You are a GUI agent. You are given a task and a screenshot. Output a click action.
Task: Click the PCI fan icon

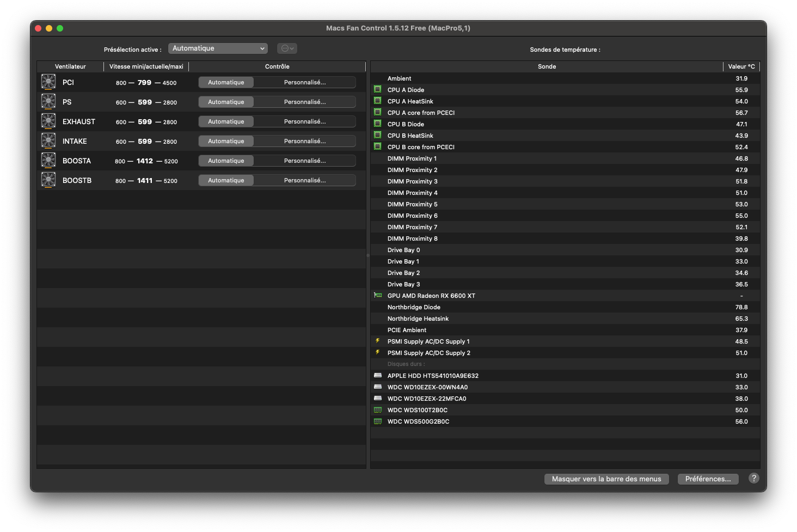(48, 82)
